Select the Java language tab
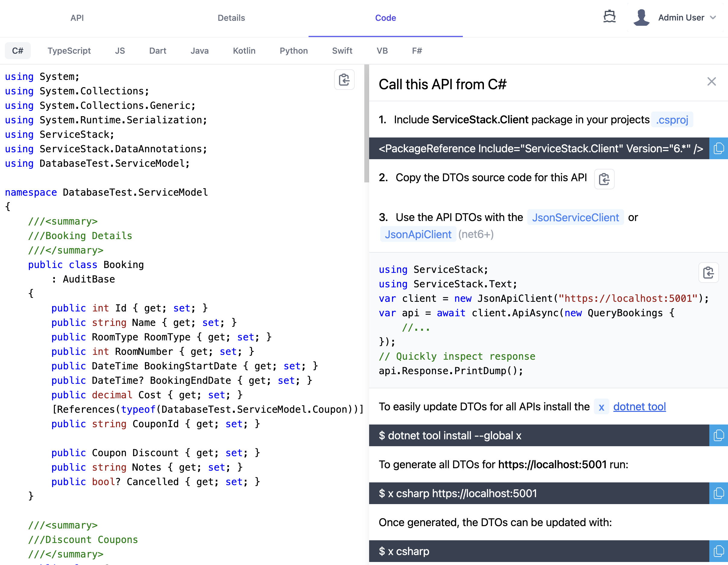Screen dimensions: 728x565 point(199,51)
